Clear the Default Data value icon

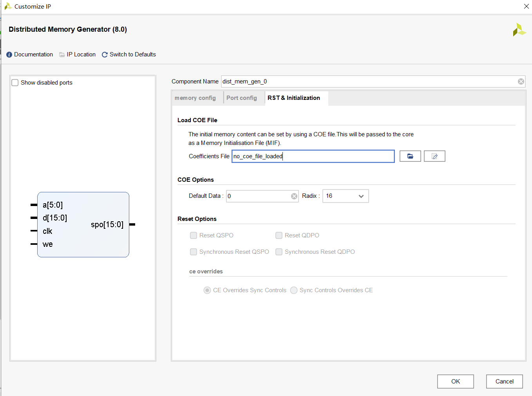(294, 196)
